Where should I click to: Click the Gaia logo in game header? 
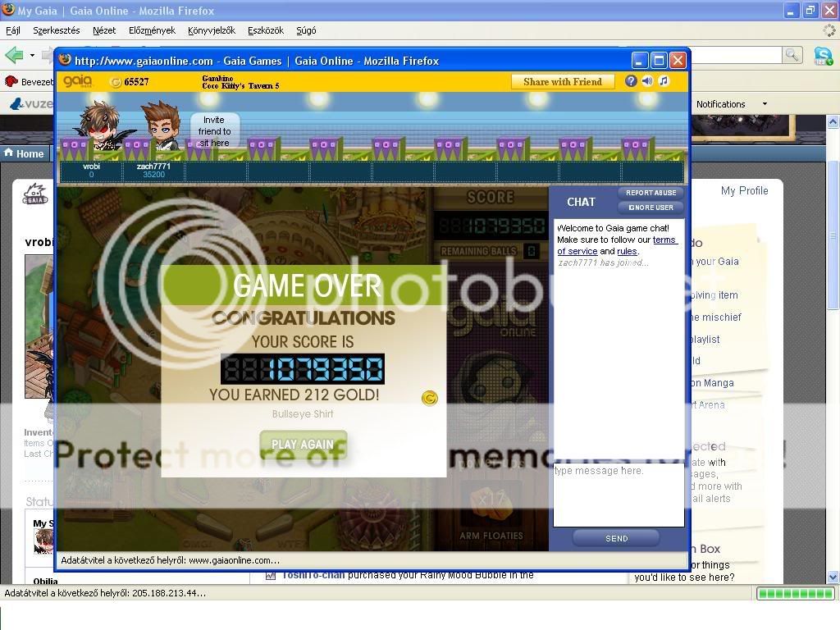pyautogui.click(x=78, y=81)
